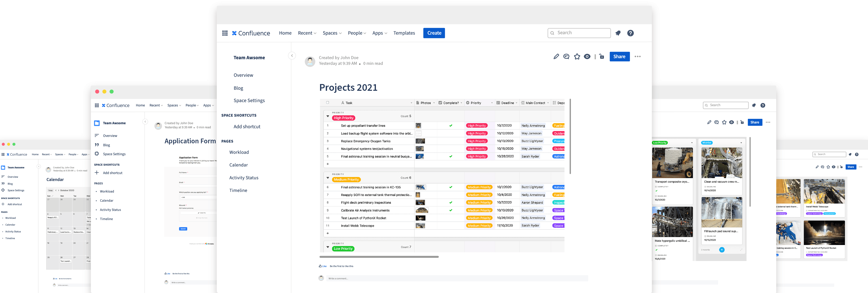Screen dimensions: 868x293
Task: Click the Create button
Action: [434, 33]
